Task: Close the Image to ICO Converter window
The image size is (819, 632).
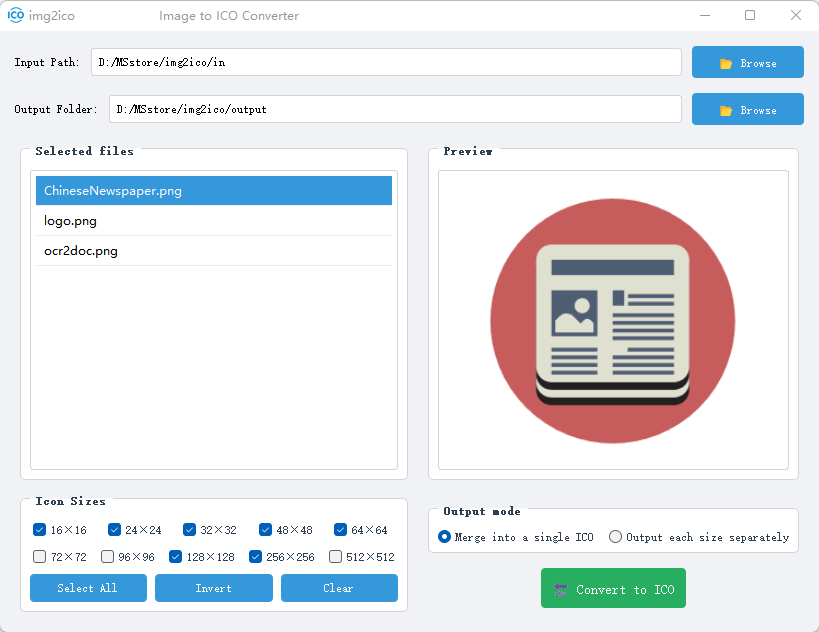Action: (x=795, y=15)
